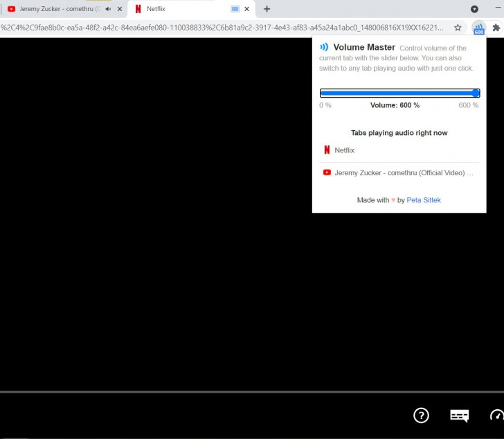Click the tab capture indicator on Netflix tab
This screenshot has width=504, height=439.
point(235,9)
